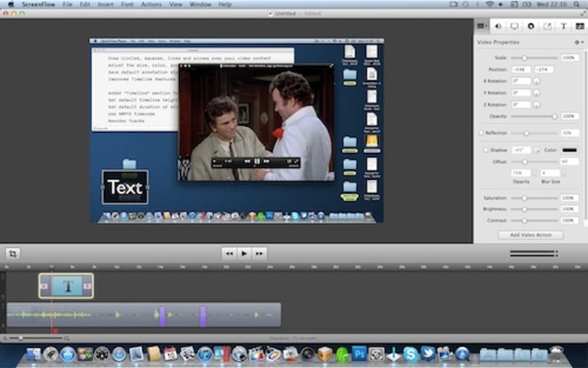Click the Shadow Color swatch
The image size is (588, 368).
click(569, 150)
